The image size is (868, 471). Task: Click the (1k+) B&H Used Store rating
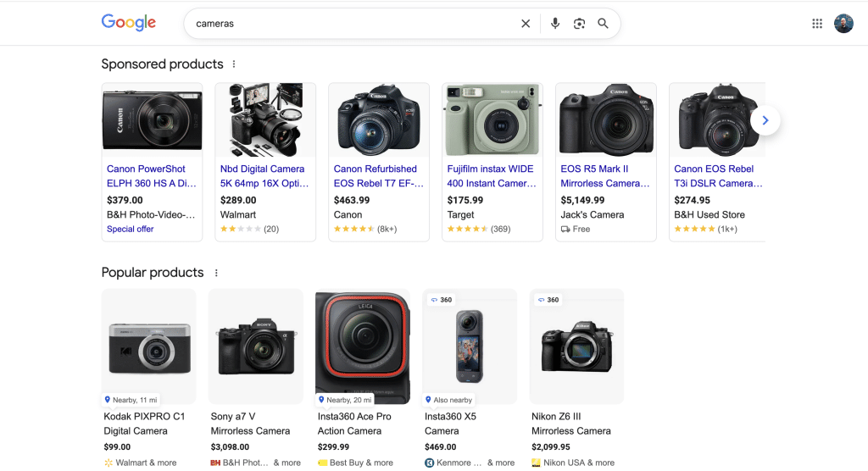click(x=706, y=229)
